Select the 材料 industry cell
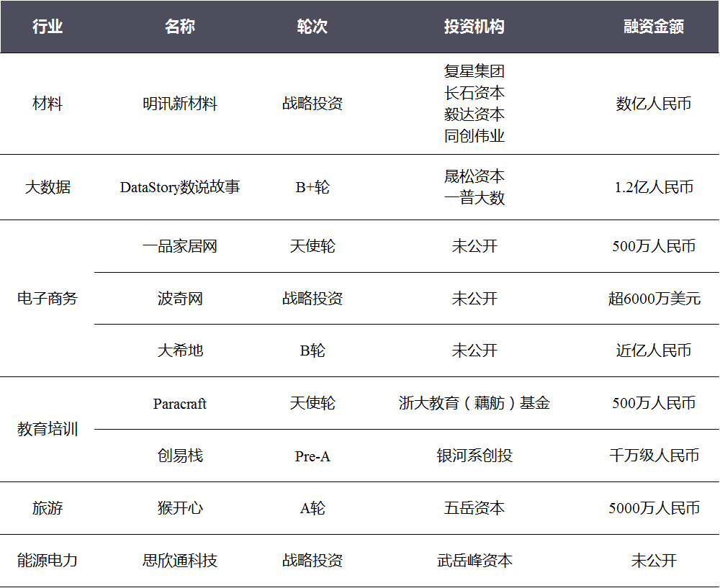This screenshot has width=720, height=588. coord(48,104)
